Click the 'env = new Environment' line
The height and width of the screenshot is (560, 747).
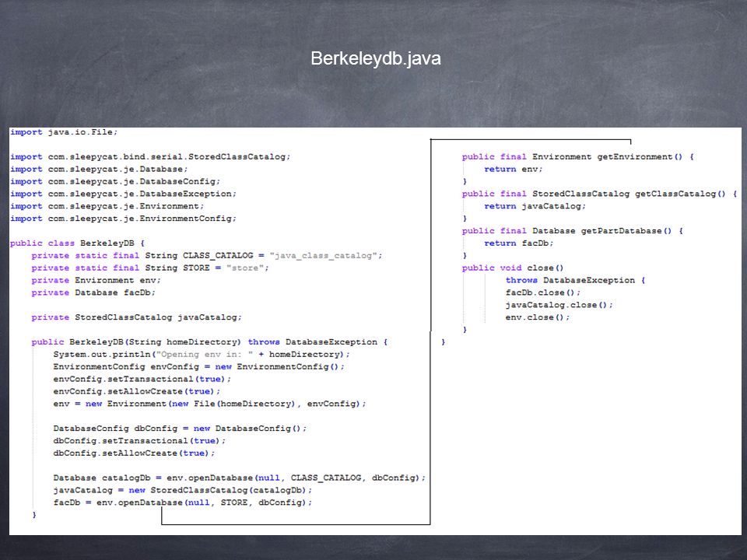(x=209, y=404)
